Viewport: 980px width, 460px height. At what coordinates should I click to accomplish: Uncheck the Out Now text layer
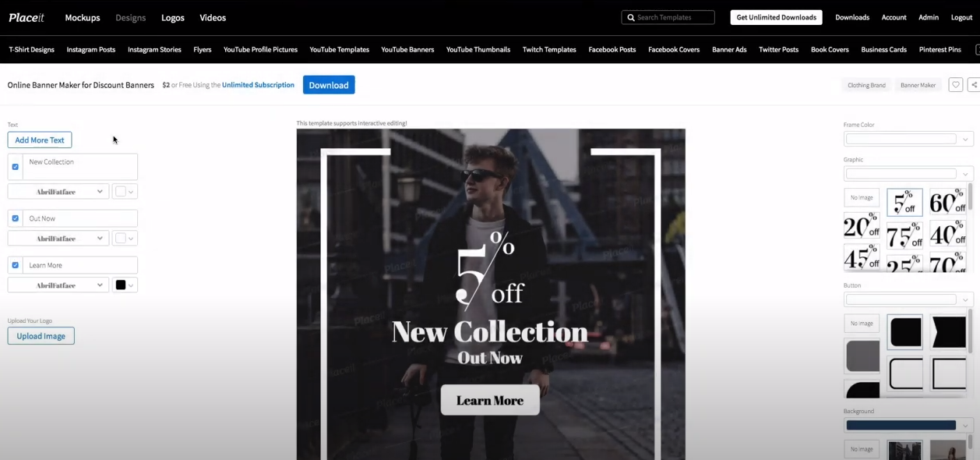click(15, 218)
